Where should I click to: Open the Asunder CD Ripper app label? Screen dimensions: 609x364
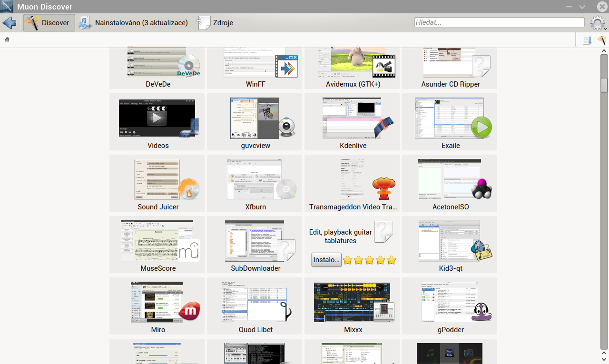click(451, 84)
